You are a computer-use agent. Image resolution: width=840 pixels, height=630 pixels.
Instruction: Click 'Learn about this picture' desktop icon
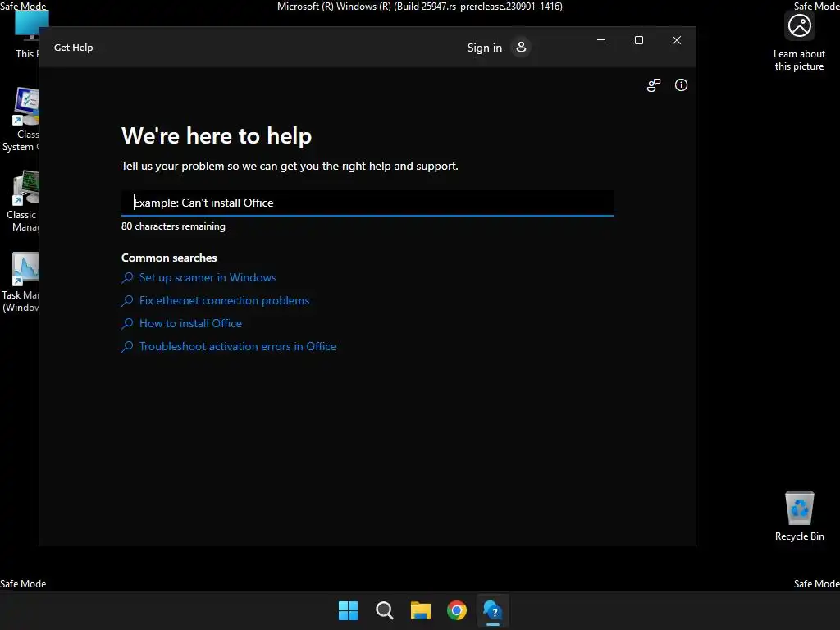pos(799,42)
